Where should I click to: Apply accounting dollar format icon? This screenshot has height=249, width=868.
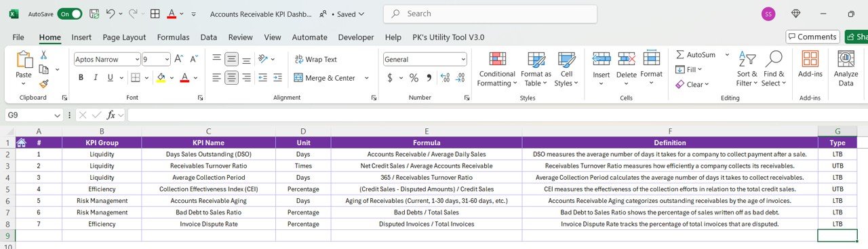390,78
